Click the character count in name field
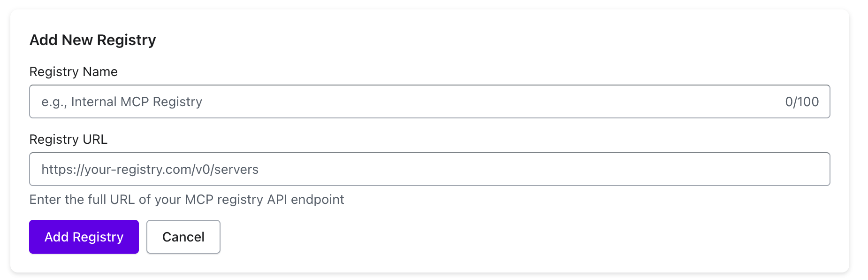Screen dimensions: 868x280 802,102
